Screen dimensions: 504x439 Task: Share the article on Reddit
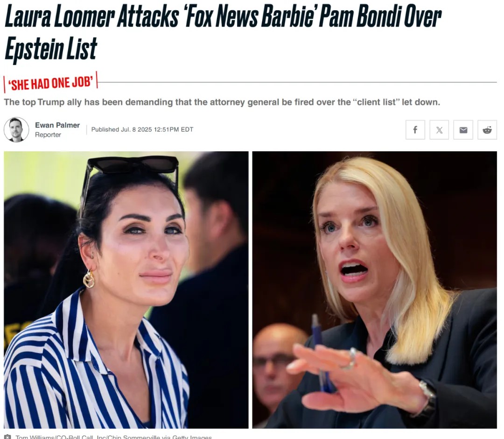487,130
